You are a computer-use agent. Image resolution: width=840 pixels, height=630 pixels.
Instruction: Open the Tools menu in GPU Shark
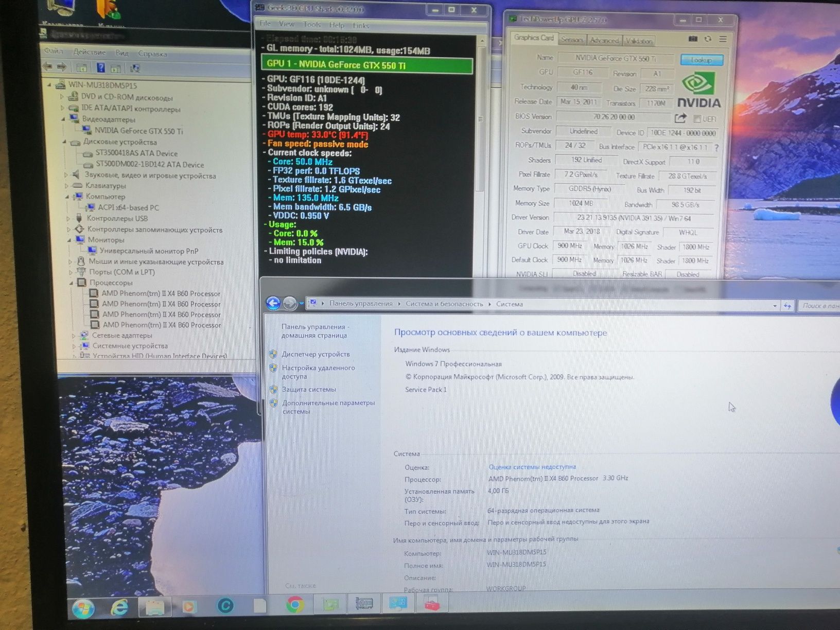[x=312, y=24]
